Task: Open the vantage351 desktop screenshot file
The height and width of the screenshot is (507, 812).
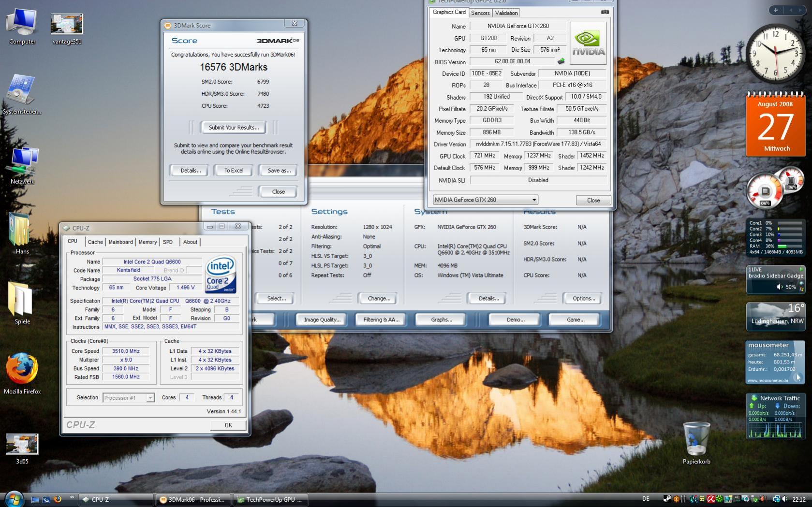Action: pos(67,28)
